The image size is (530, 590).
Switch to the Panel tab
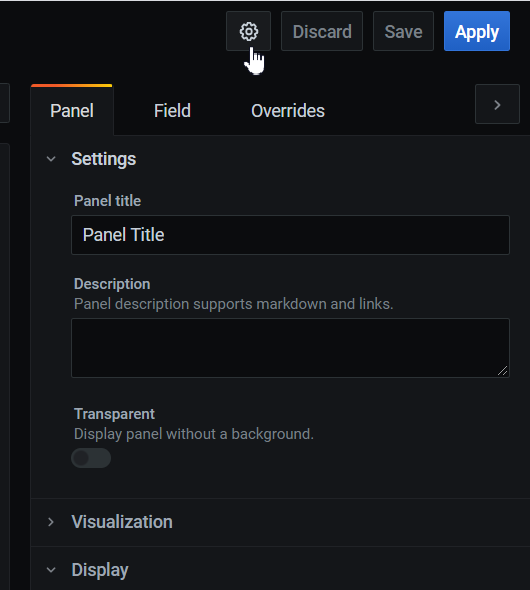[72, 111]
